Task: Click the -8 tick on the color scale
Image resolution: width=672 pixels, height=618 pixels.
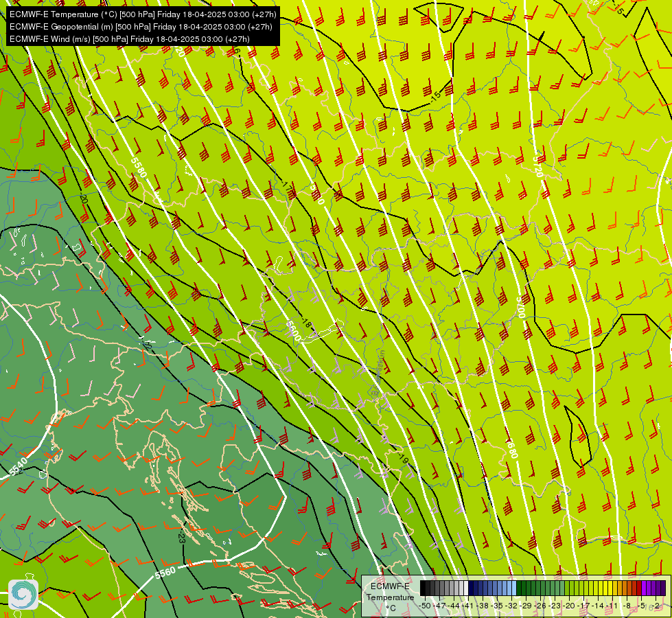Action: coord(626,606)
